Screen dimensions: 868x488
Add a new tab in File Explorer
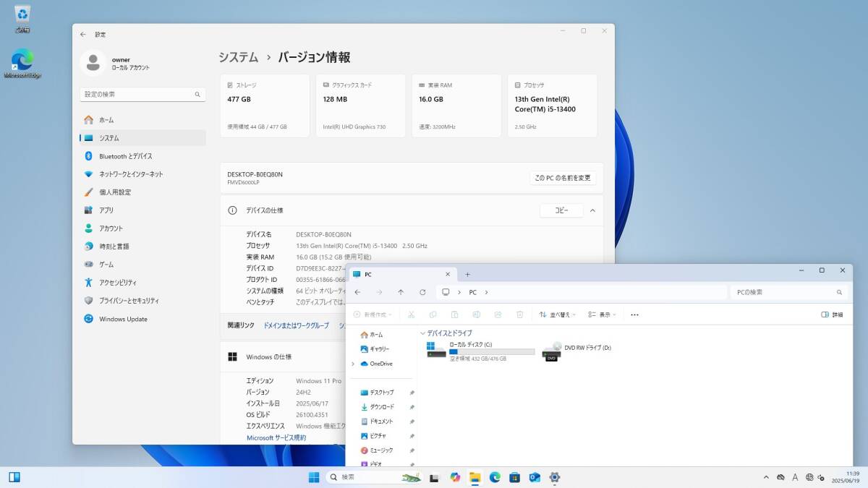[467, 275]
